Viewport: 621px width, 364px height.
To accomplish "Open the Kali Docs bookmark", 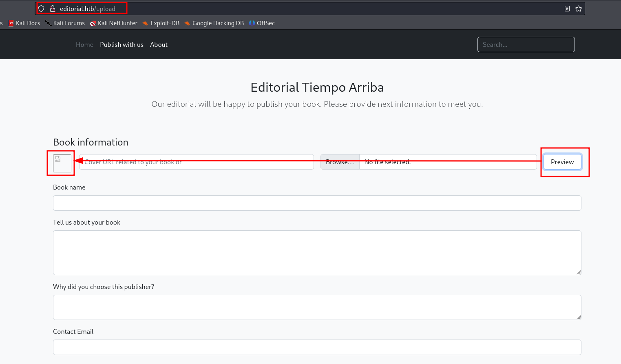I will pos(24,23).
